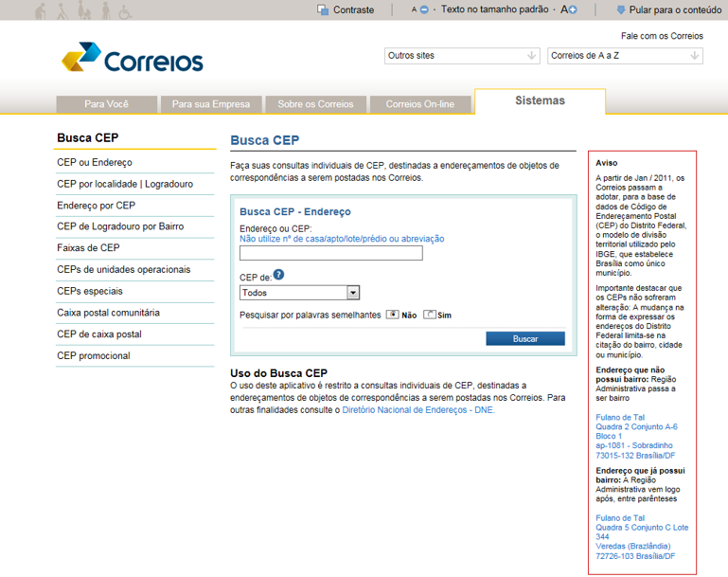728x577 pixels.
Task: Open CEP ou Endereço menu item
Action: pos(95,162)
